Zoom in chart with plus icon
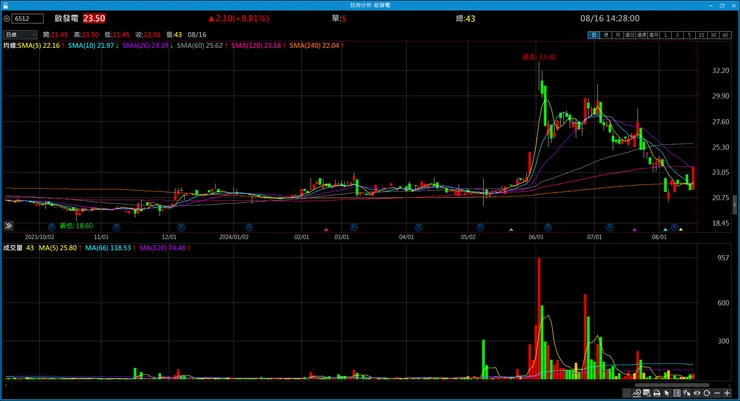740x401 pixels. [x=727, y=393]
